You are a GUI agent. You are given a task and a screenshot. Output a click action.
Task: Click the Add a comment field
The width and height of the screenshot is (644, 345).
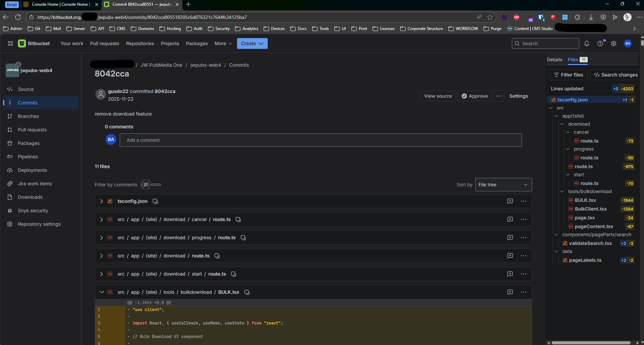click(320, 140)
